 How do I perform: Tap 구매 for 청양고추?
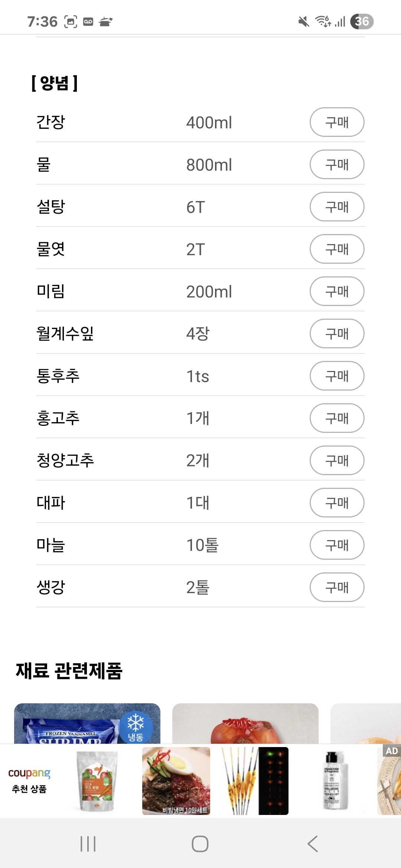tap(337, 460)
